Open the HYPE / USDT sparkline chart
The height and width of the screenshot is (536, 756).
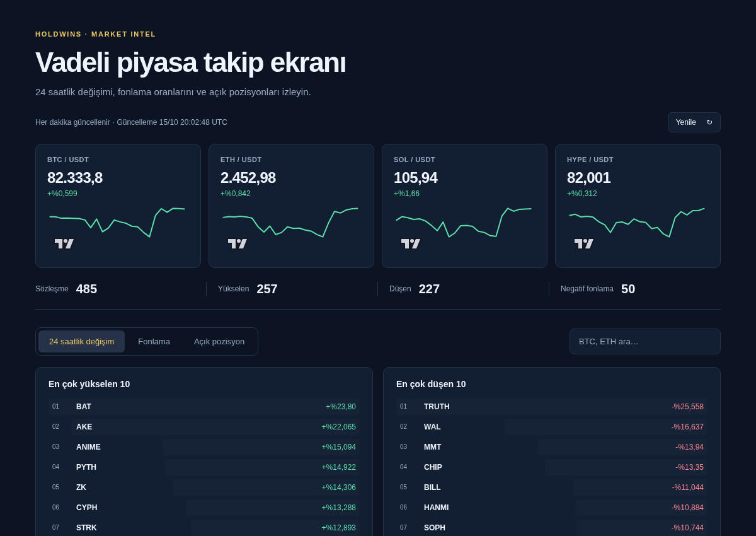tap(638, 230)
